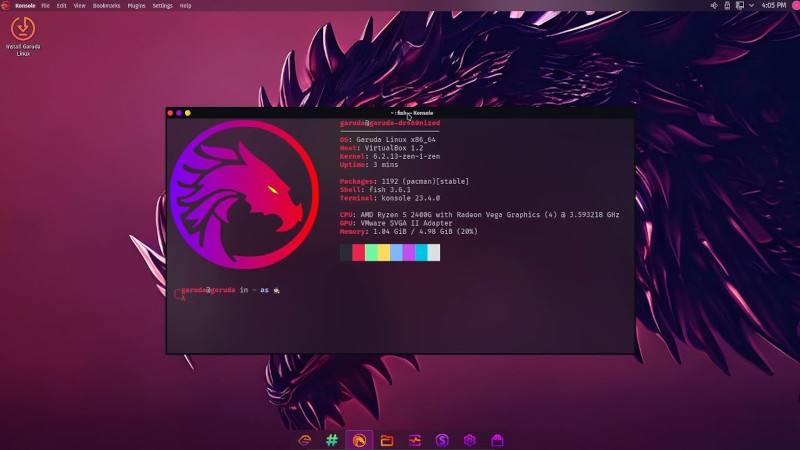Open the purple settings gear dock icon
Image resolution: width=800 pixels, height=450 pixels.
point(469,440)
